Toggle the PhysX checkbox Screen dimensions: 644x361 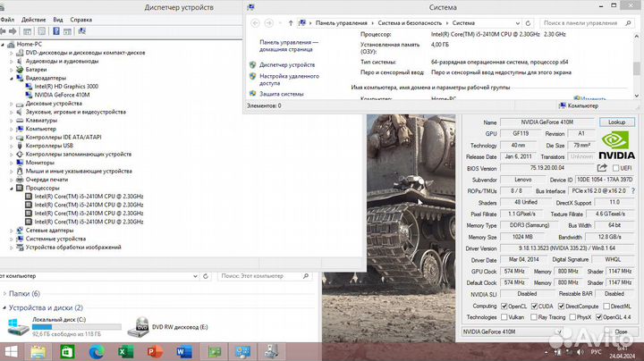click(x=572, y=317)
